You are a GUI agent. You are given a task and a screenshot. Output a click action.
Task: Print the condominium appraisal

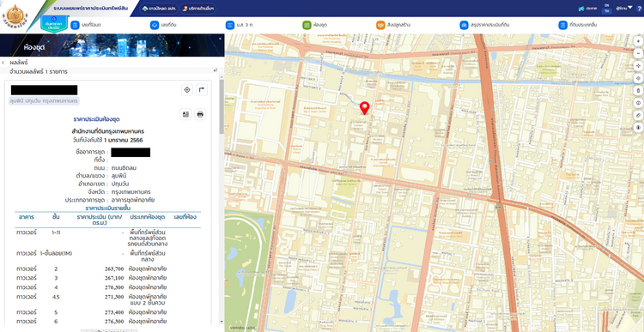(x=200, y=114)
